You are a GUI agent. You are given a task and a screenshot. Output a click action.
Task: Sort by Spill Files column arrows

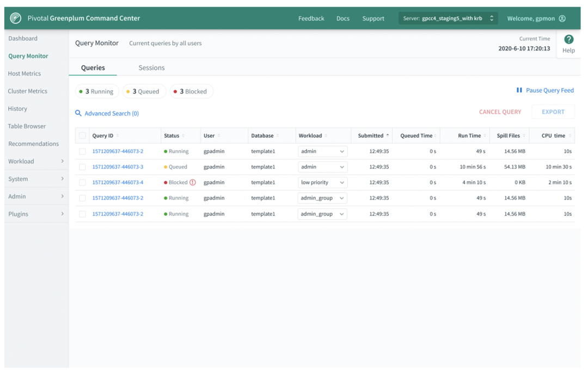point(524,135)
